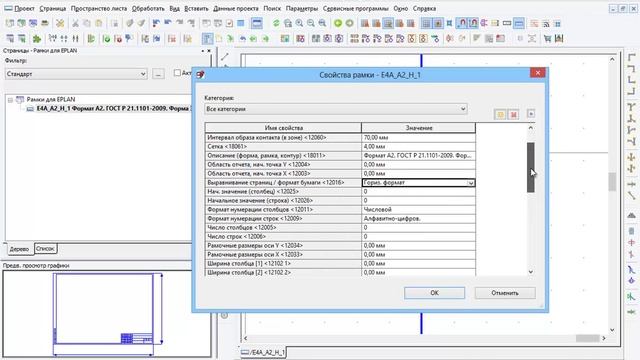Tick the Акт checkbox beside filter
Image resolution: width=640 pixels, height=360 pixels.
(177, 73)
